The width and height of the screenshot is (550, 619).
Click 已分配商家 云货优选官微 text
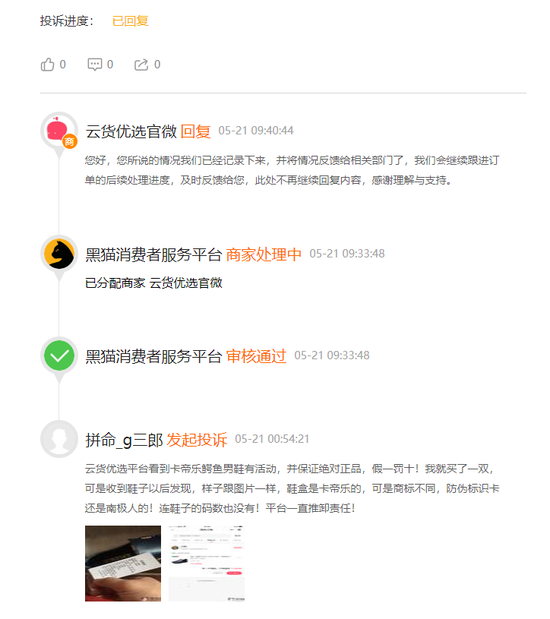(x=154, y=283)
